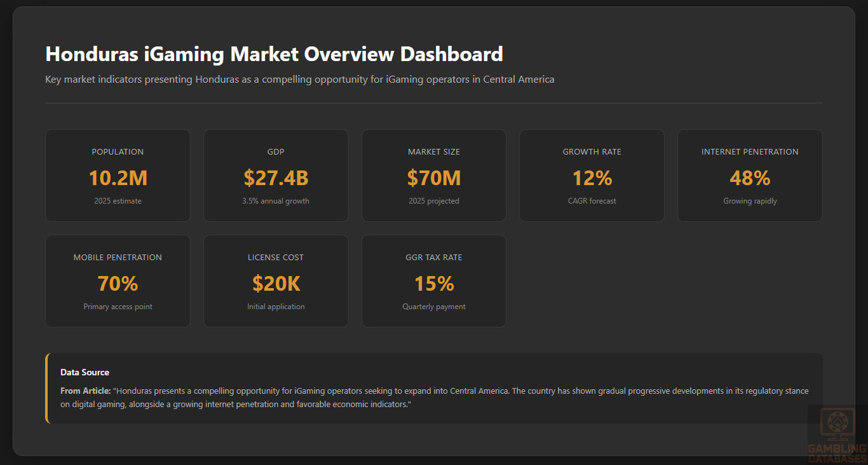
Task: Click the '3.5% annual growth' caption
Action: tap(276, 201)
